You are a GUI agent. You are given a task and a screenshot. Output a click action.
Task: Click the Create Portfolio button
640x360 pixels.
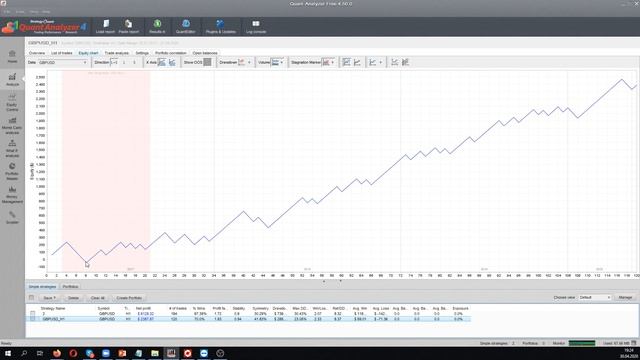tap(129, 298)
